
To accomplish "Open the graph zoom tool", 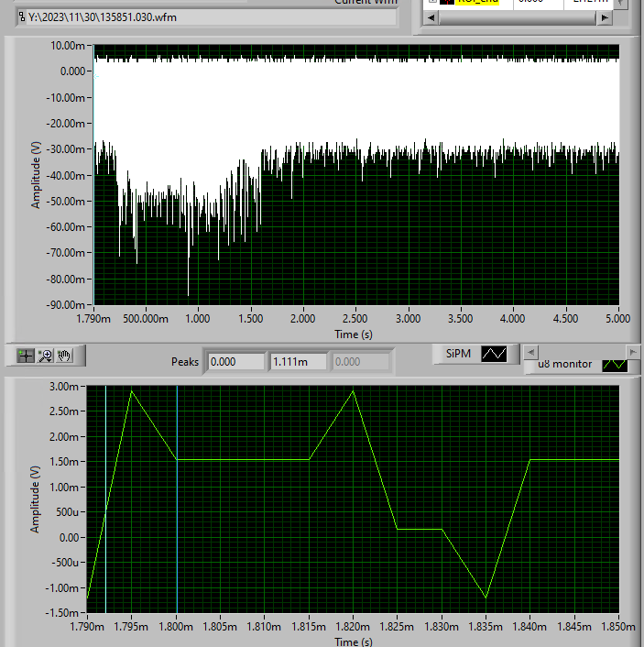I will click(45, 356).
